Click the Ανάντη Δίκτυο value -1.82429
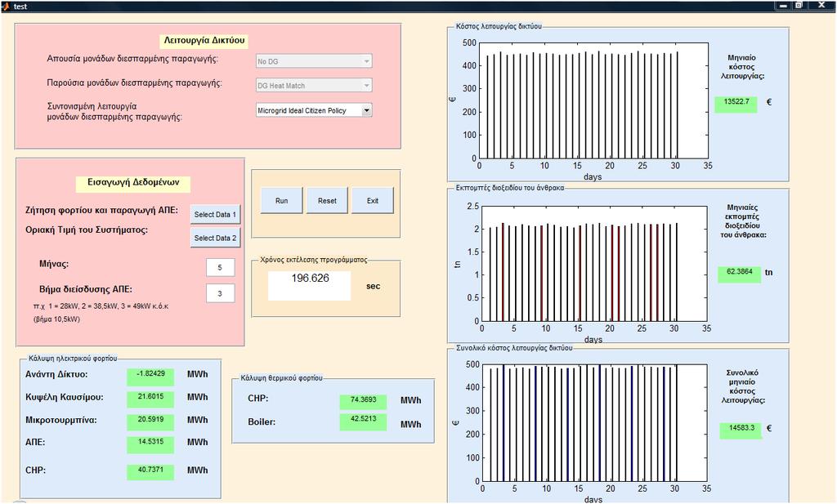This screenshot has width=837, height=504. click(150, 377)
